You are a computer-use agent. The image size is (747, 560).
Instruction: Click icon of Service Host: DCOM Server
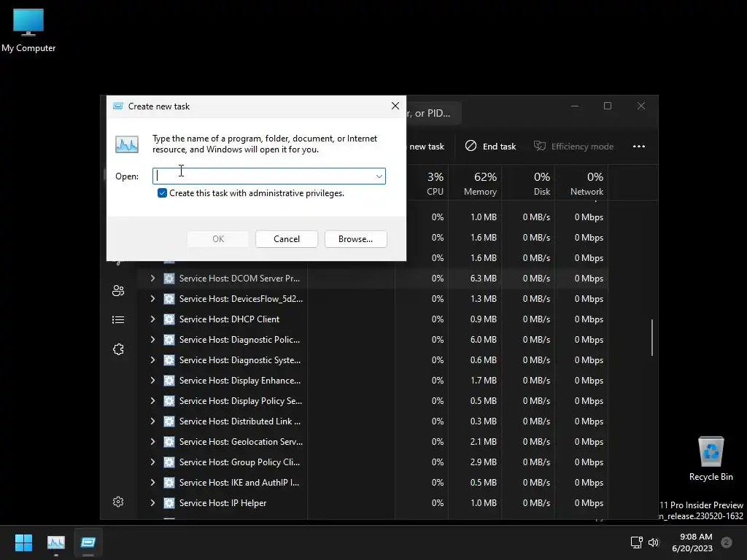click(x=169, y=278)
